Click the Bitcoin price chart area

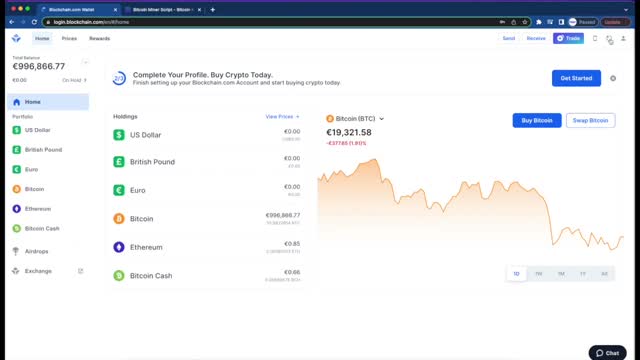[x=470, y=204]
